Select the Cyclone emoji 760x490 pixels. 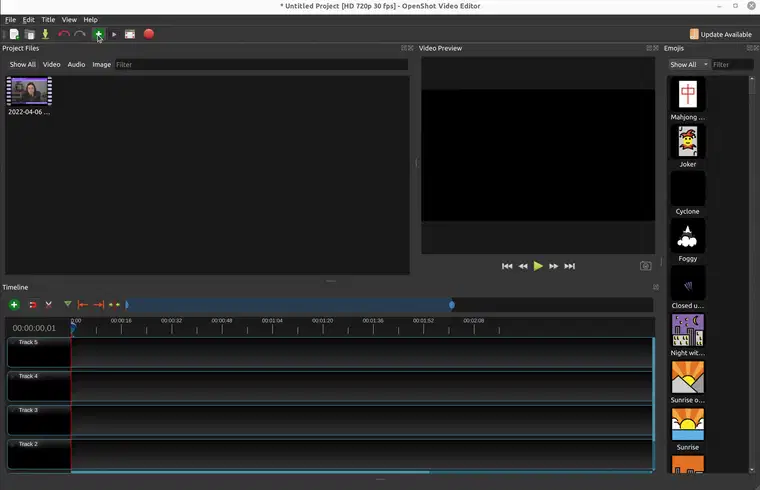[x=688, y=189]
